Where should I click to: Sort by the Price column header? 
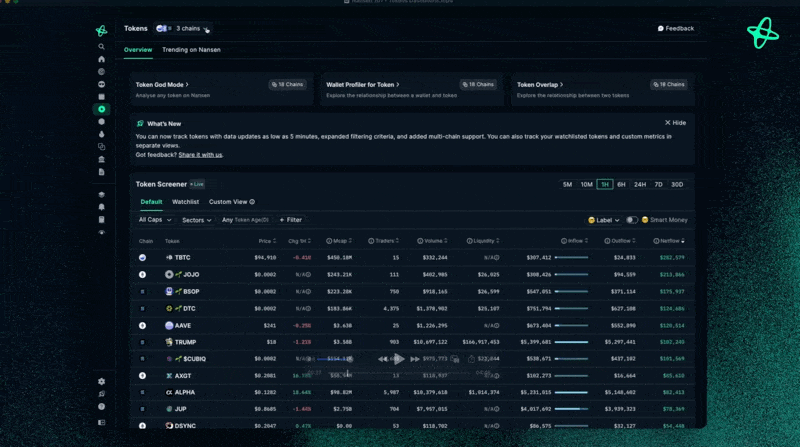click(x=267, y=241)
